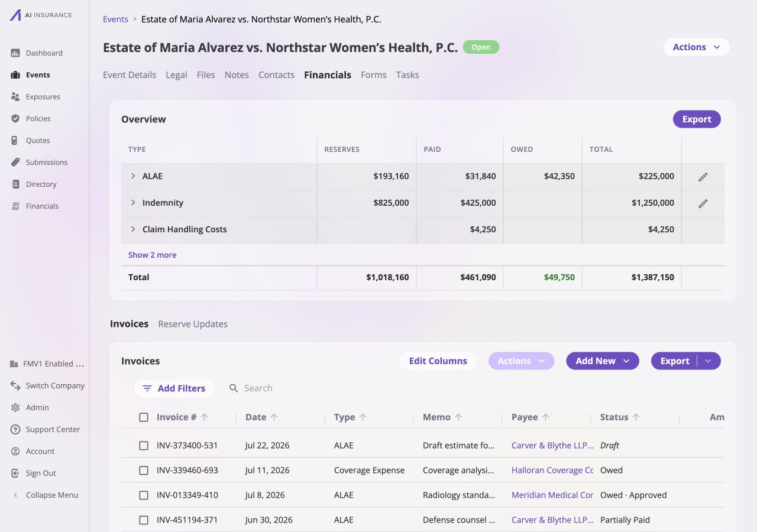Sort by Status column arrow
The width and height of the screenshot is (757, 532).
pos(636,417)
